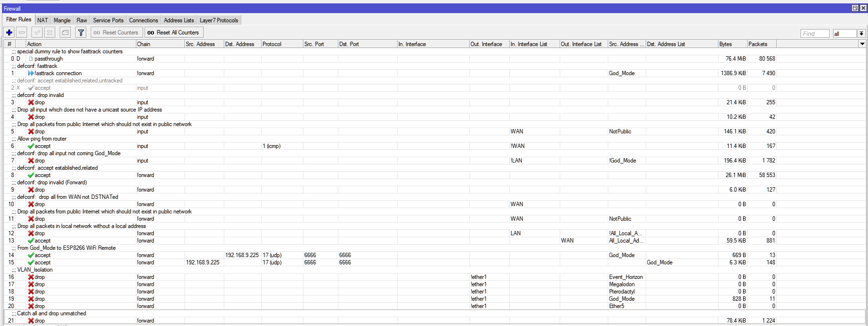Screen dimensions: 868x326
Task: Click '192.168.9.225' destination address in rule 14
Action: (242, 255)
